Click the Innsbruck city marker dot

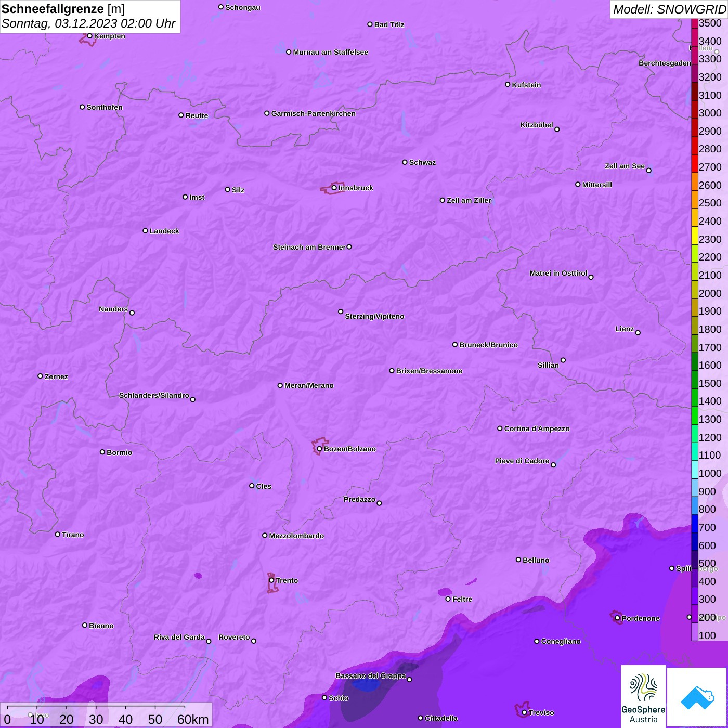[x=334, y=188]
